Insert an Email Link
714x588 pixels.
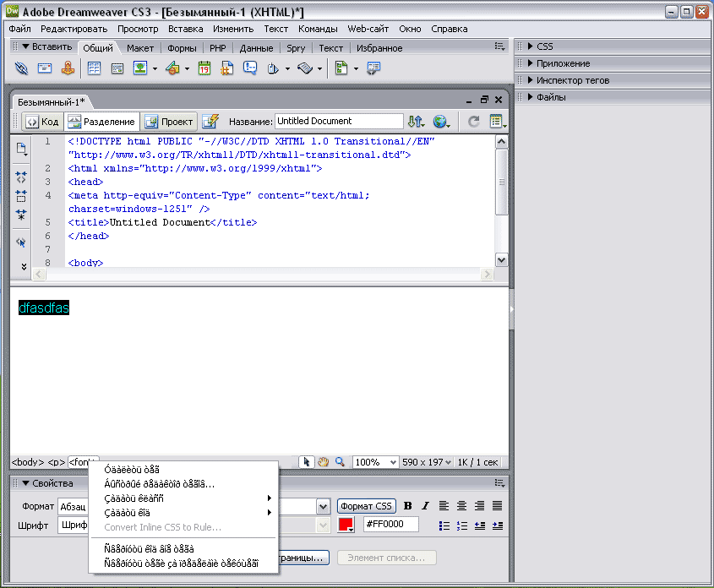(45, 68)
